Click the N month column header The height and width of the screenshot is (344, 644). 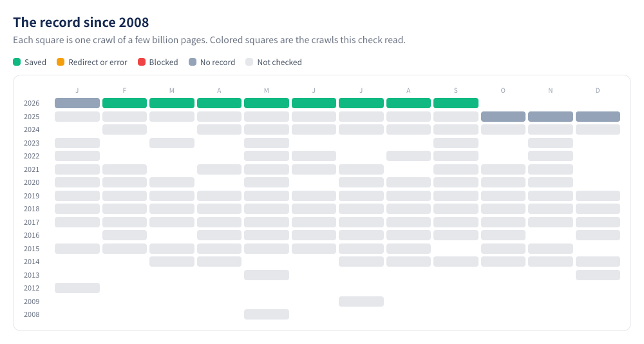coord(551,90)
